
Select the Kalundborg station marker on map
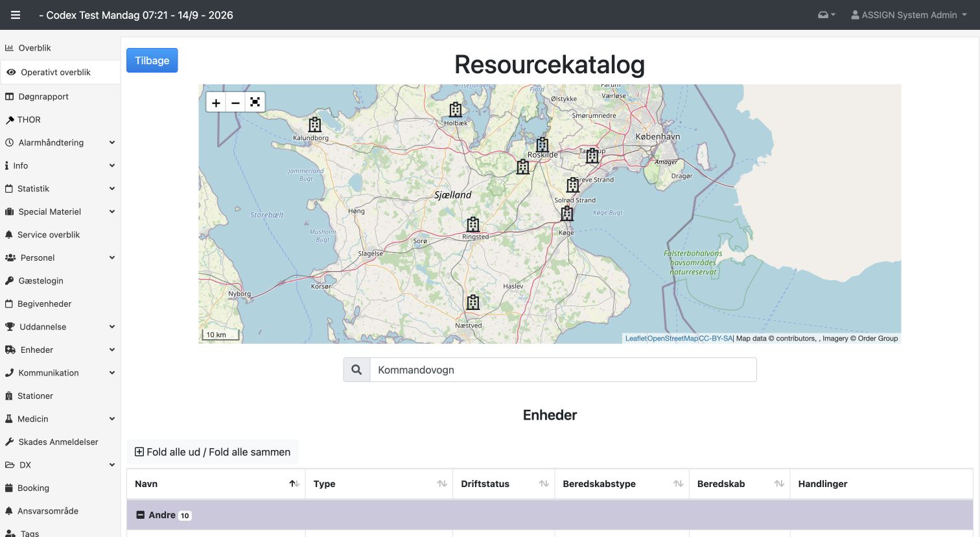click(315, 125)
